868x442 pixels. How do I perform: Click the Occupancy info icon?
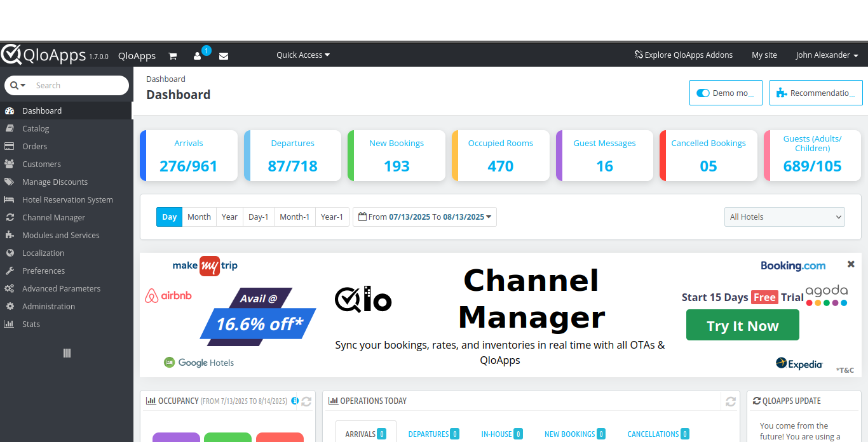(x=295, y=401)
